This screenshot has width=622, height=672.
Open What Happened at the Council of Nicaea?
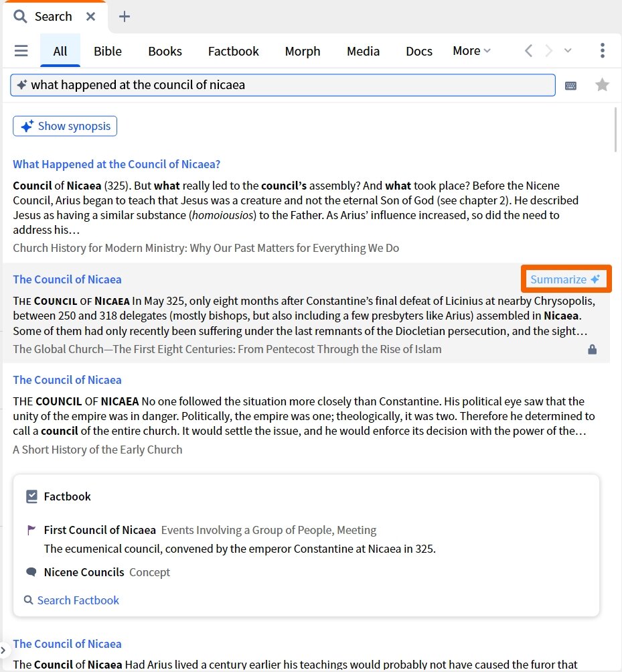[116, 163]
